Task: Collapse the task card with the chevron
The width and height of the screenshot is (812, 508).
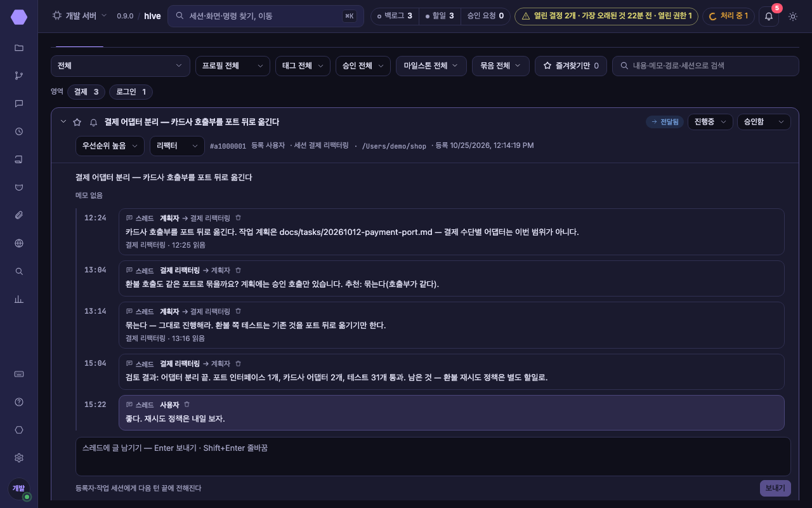Action: (x=63, y=121)
